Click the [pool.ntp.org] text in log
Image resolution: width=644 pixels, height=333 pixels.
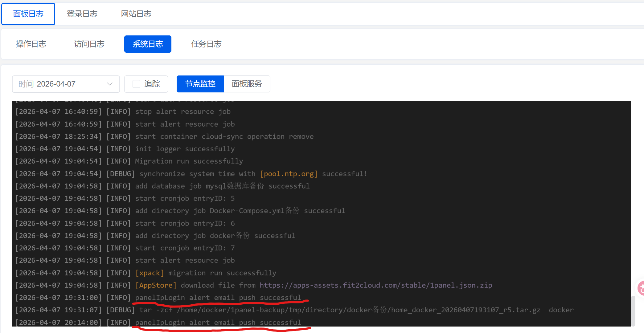click(289, 174)
